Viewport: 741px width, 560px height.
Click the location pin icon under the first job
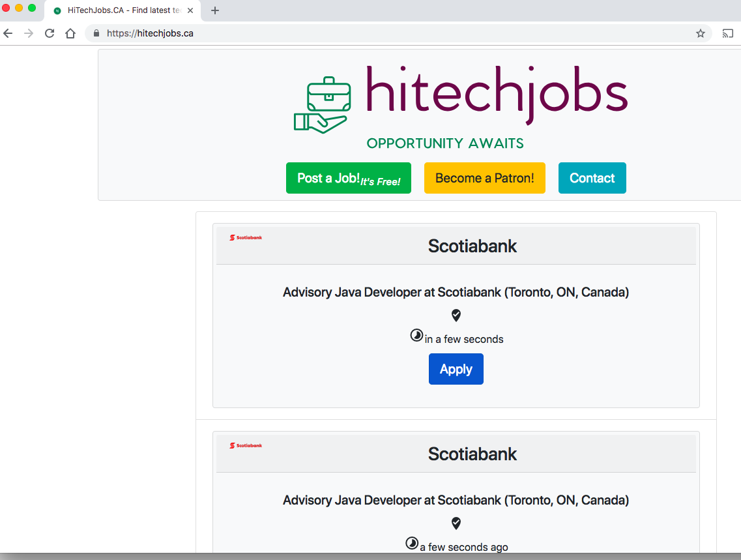[456, 315]
